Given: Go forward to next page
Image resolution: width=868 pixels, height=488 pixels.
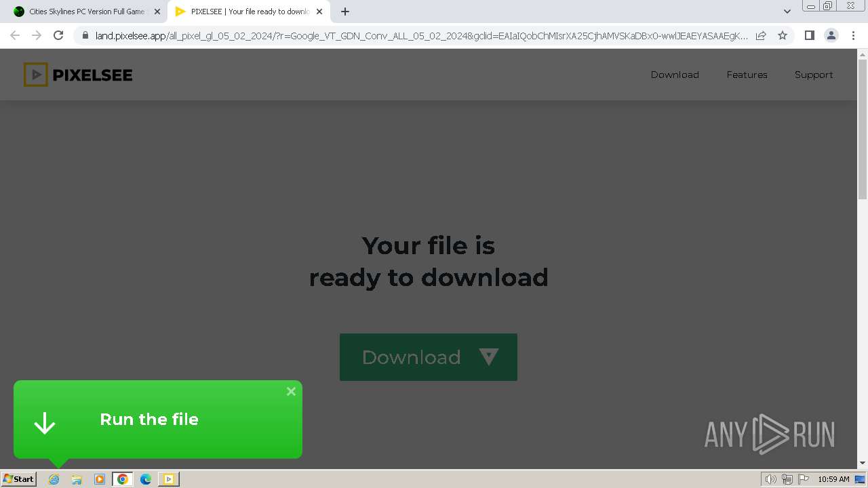Looking at the screenshot, I should pyautogui.click(x=37, y=35).
